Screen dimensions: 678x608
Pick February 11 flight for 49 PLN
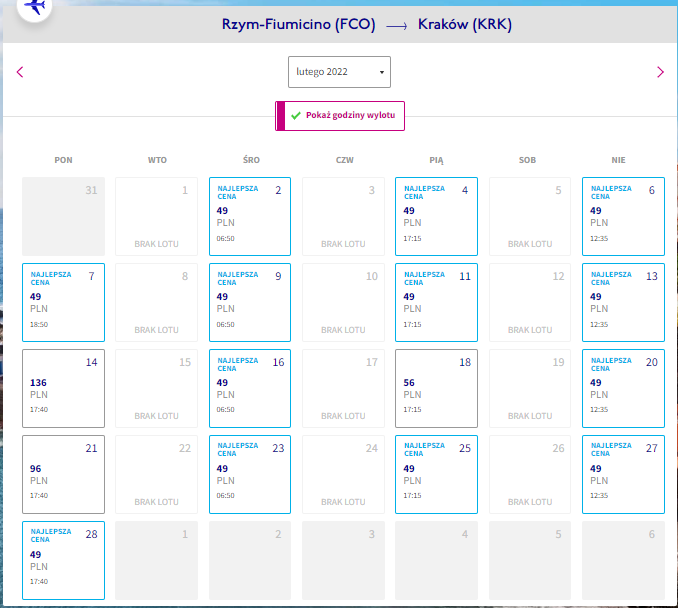coord(436,302)
